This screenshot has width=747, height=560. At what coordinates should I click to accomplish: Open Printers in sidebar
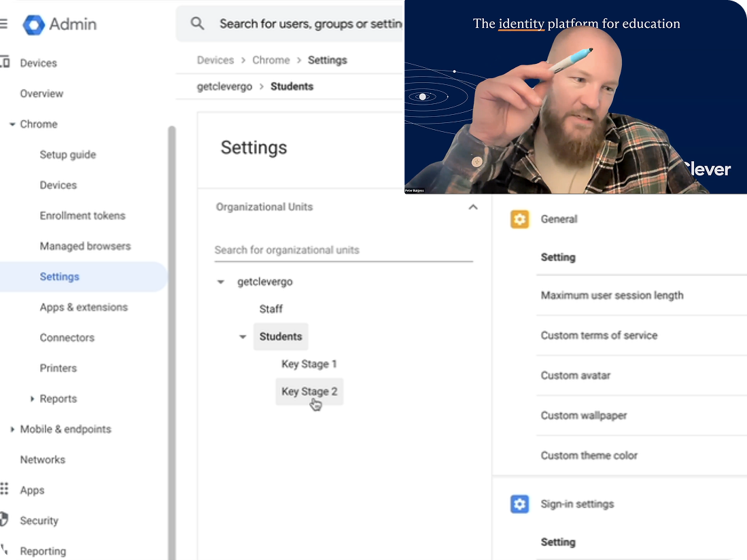pyautogui.click(x=58, y=368)
